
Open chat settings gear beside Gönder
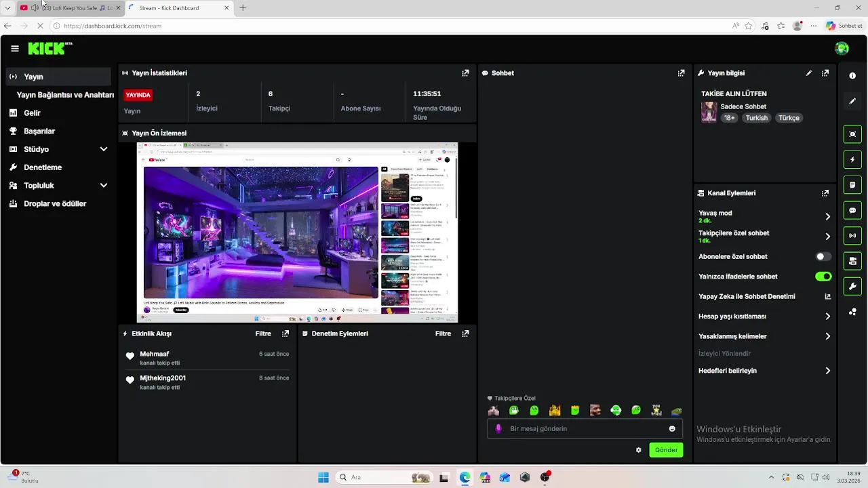pyautogui.click(x=638, y=450)
